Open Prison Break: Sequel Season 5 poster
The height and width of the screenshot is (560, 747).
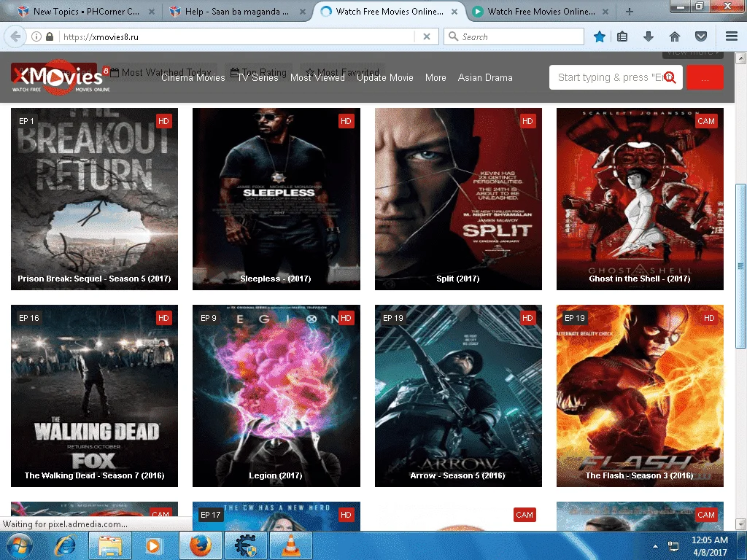pyautogui.click(x=94, y=198)
